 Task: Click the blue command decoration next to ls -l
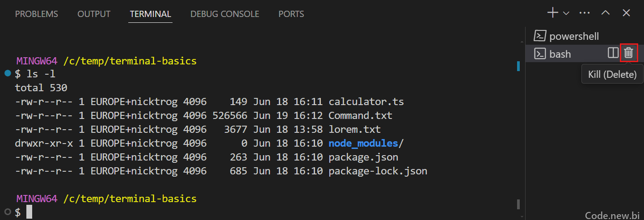click(x=8, y=73)
